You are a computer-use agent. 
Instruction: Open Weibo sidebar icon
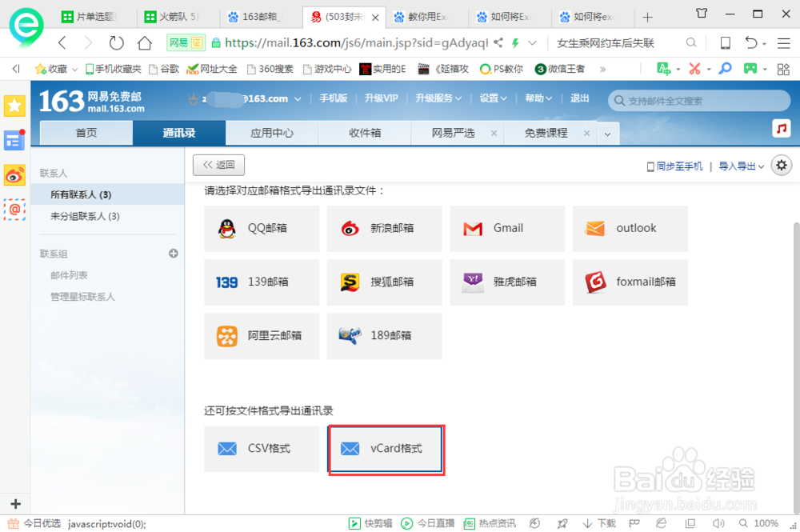[x=14, y=175]
